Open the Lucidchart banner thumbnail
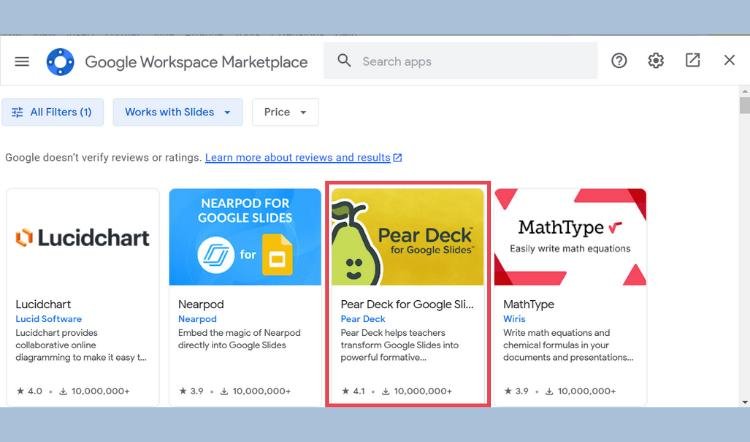 [x=83, y=237]
